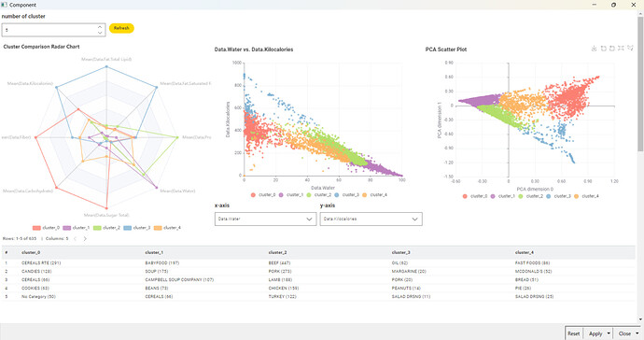
Task: Open the x-axis Data.Water dropdown
Action: 265,220
